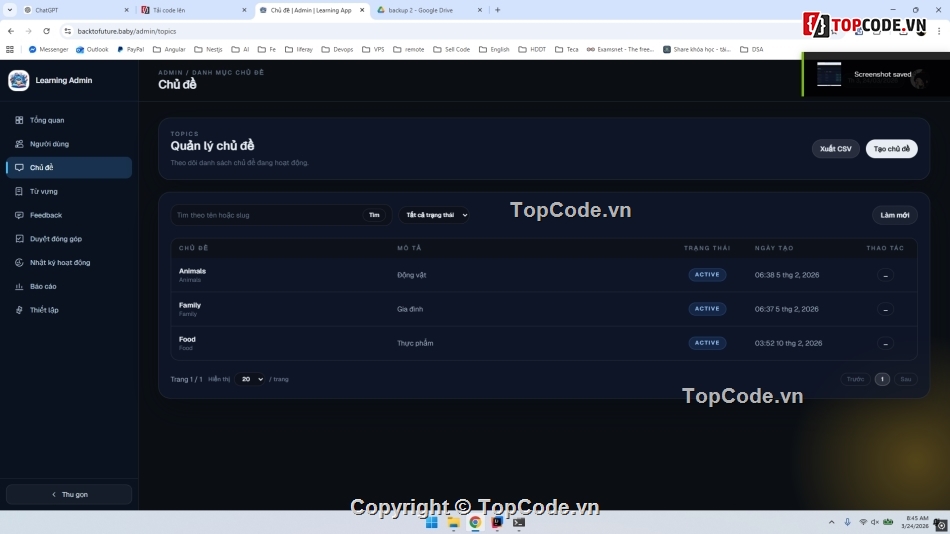Open the Báo cáo reports icon
The width and height of the screenshot is (950, 534).
(x=19, y=286)
